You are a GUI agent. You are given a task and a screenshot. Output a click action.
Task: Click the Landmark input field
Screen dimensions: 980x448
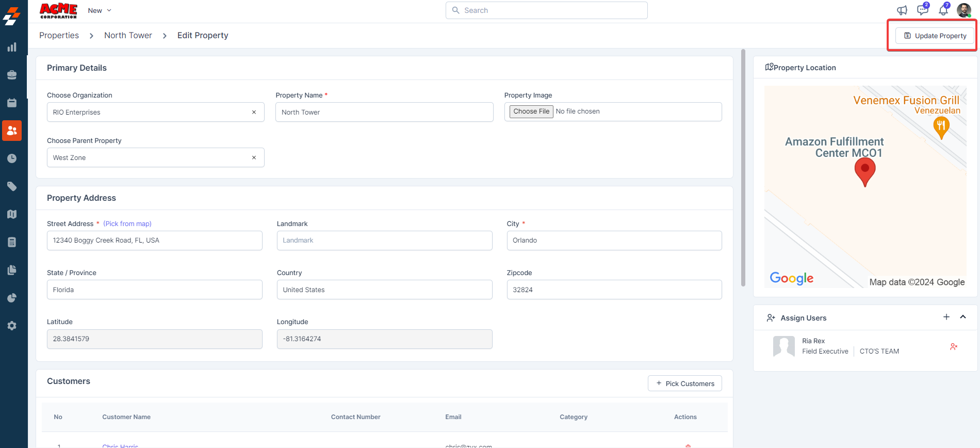pyautogui.click(x=384, y=241)
